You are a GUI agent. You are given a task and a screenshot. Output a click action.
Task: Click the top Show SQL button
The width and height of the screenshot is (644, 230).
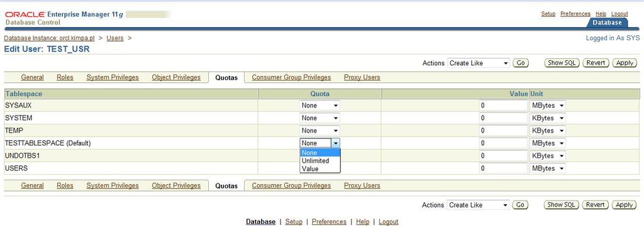pos(562,63)
